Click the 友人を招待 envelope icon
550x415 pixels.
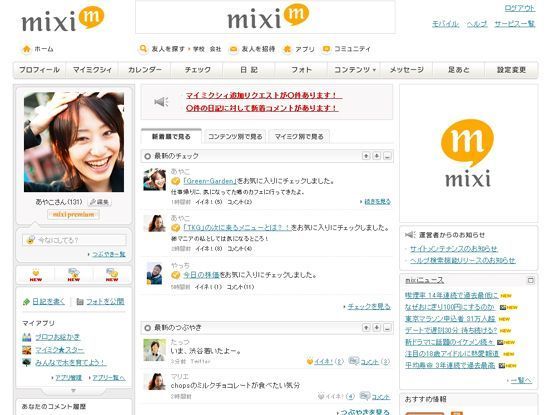[x=233, y=49]
